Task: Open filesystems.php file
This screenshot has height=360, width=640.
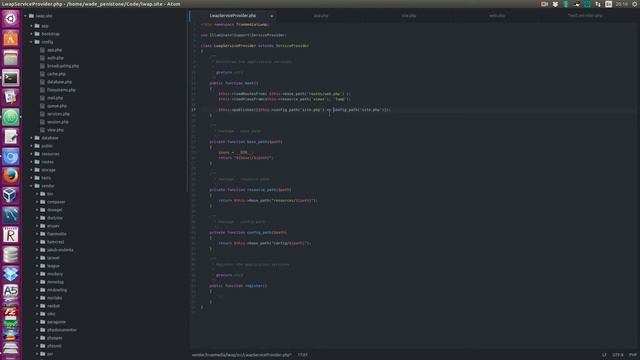Action: [x=61, y=90]
